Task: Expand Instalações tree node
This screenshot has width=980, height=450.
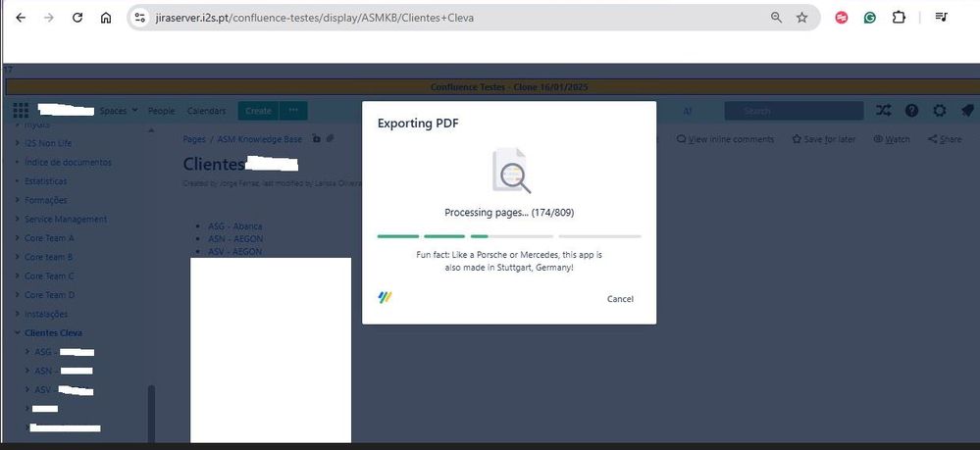Action: point(18,314)
